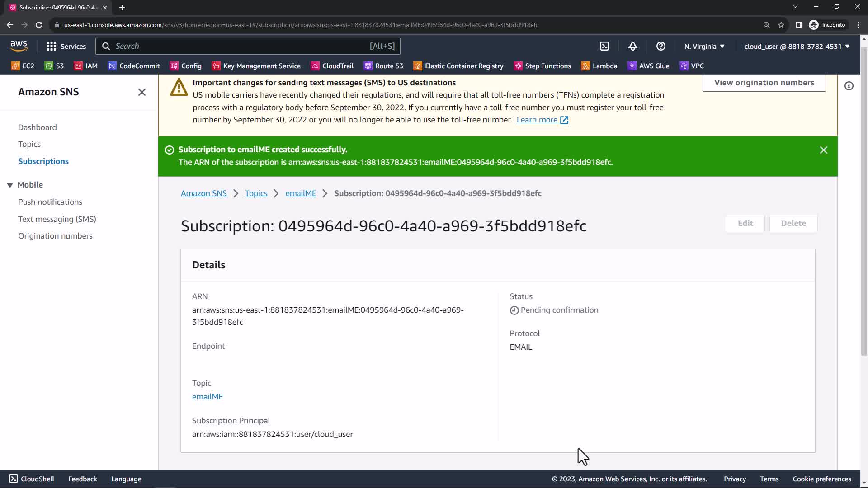This screenshot has height=488, width=868.
Task: Open the info panel icon on the right
Action: tap(849, 86)
